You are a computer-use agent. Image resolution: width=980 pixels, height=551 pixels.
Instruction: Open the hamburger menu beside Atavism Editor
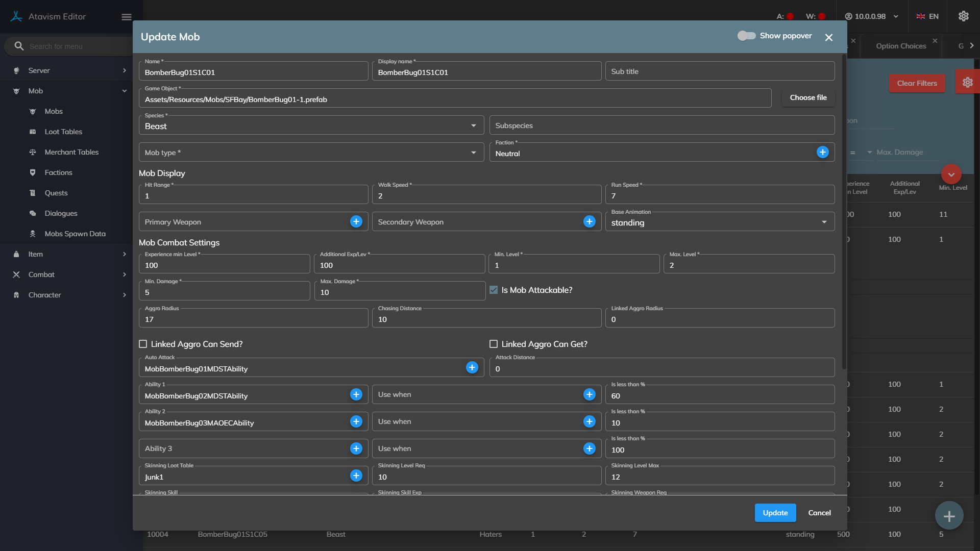coord(127,17)
